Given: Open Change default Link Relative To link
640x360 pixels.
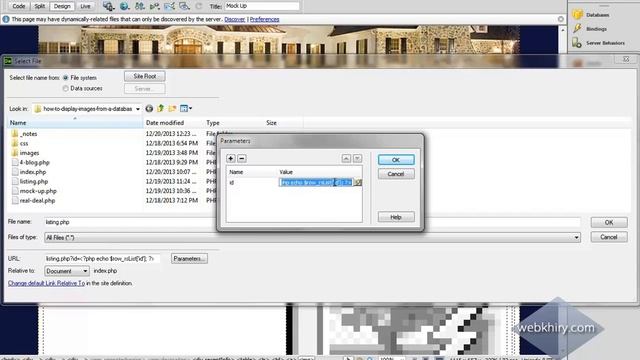Looking at the screenshot, I should [47, 283].
